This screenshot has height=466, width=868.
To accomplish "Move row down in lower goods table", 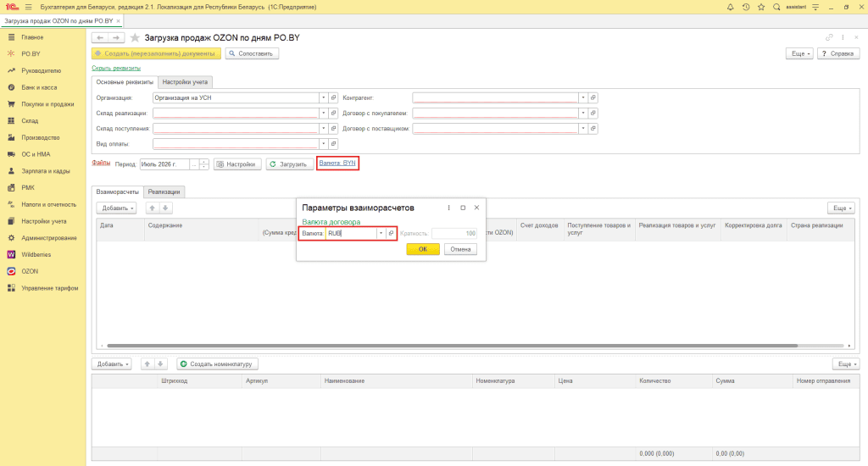I will (x=160, y=364).
